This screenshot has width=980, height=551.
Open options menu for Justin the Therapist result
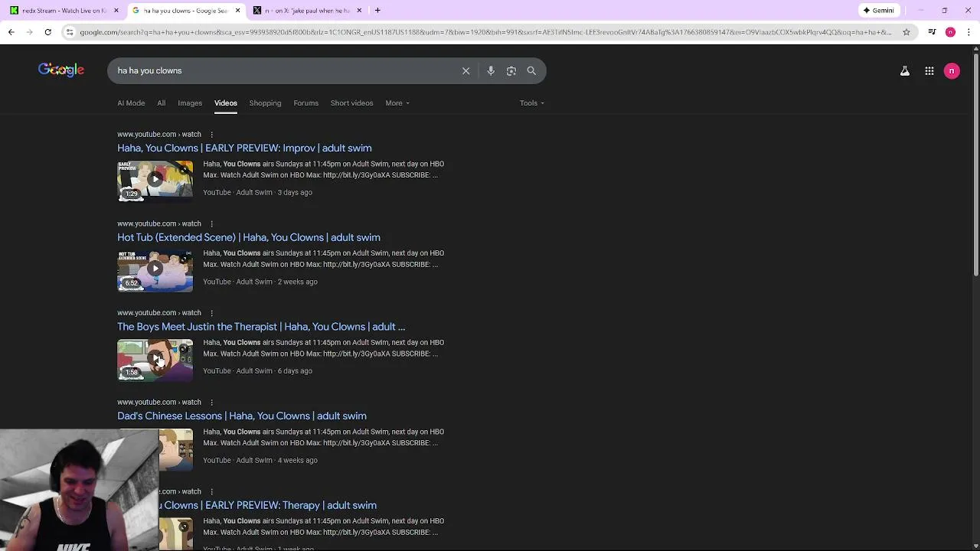211,313
